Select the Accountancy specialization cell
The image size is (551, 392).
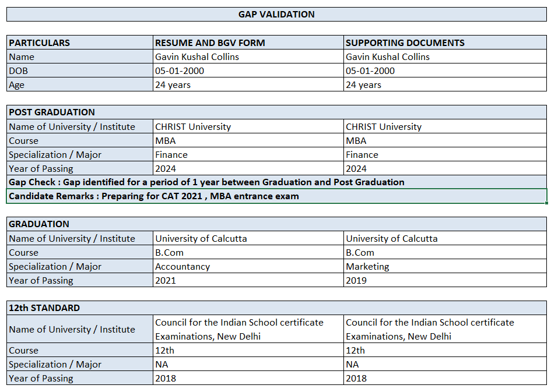coord(248,266)
